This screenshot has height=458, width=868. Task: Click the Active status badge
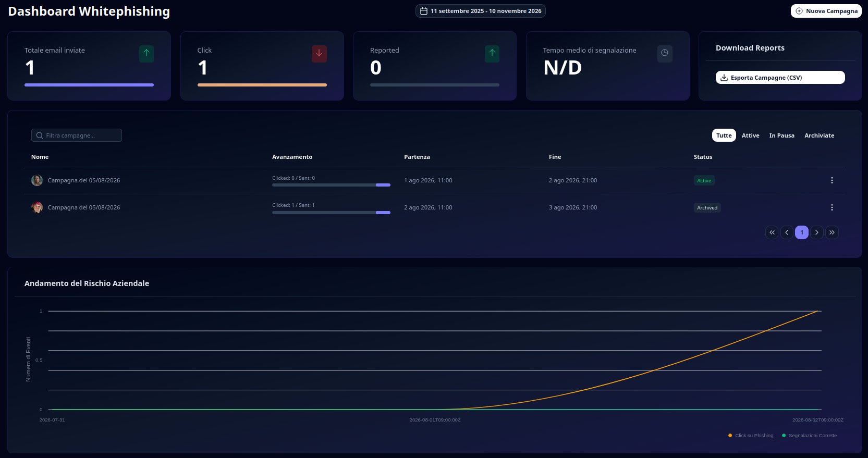704,181
